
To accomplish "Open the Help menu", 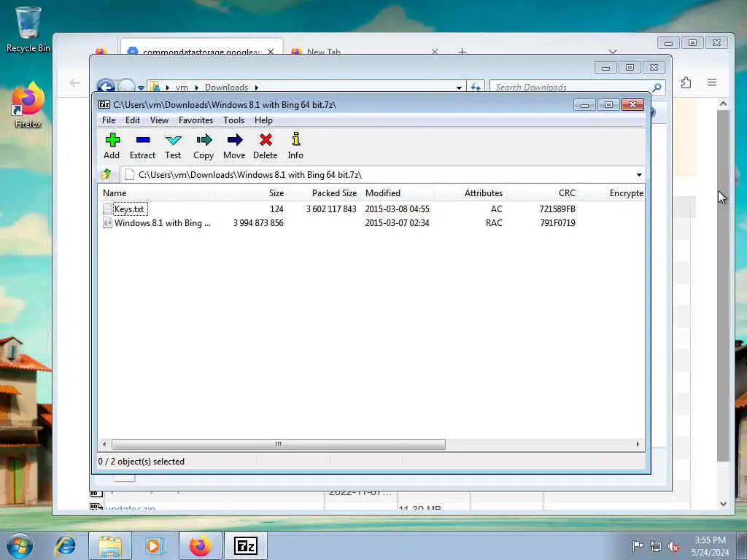I will point(263,120).
